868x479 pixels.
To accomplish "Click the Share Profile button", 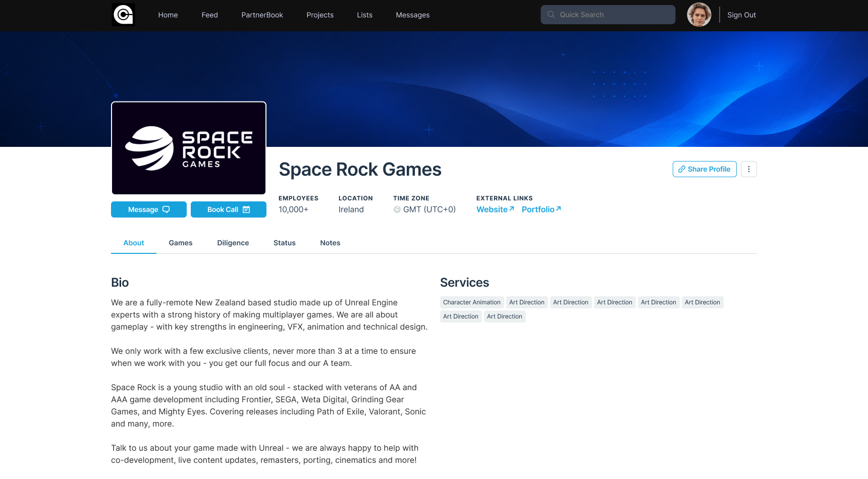I will pos(704,169).
